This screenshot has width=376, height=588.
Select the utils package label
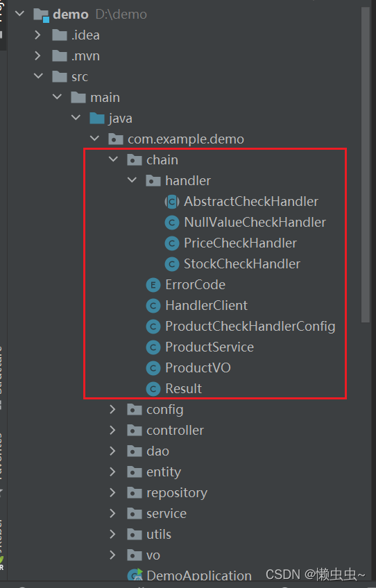coord(159,534)
